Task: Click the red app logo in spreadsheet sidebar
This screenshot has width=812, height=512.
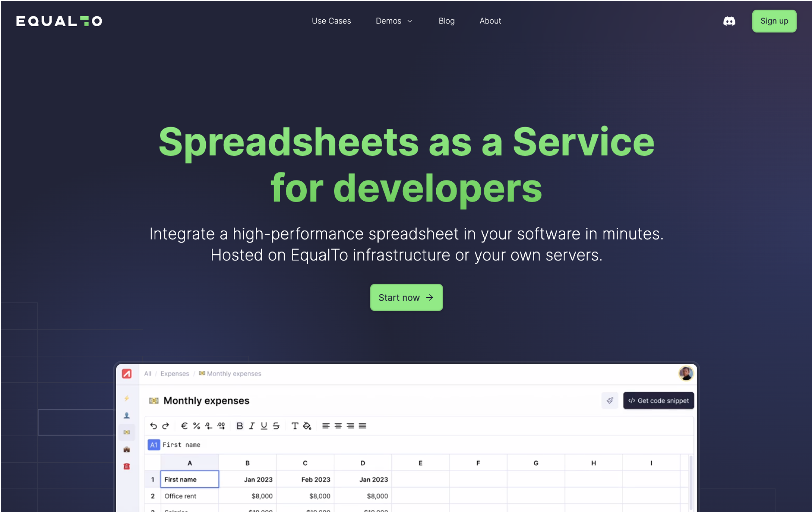Action: 127,374
